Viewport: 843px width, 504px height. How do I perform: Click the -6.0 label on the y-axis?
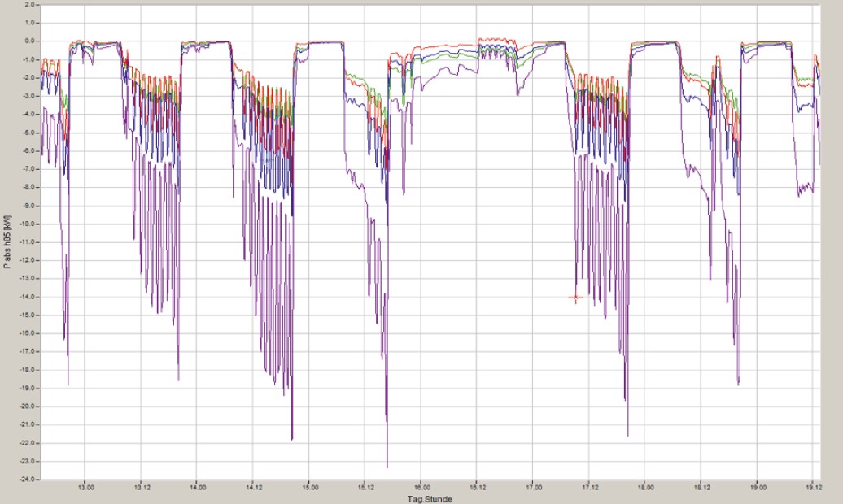tap(30, 150)
